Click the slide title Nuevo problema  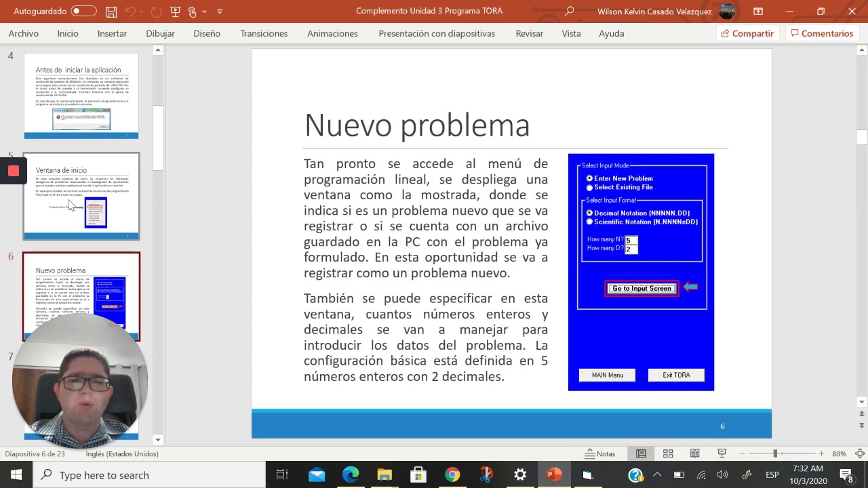(417, 125)
